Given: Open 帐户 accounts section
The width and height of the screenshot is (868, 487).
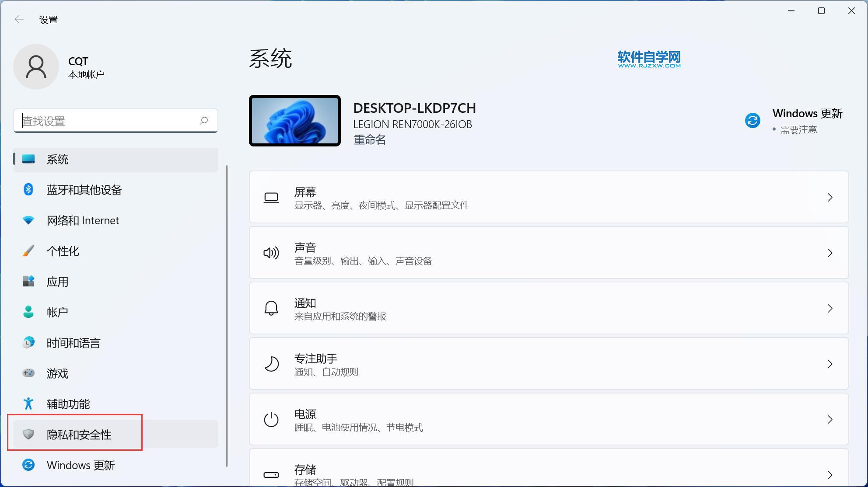Looking at the screenshot, I should click(x=57, y=312).
